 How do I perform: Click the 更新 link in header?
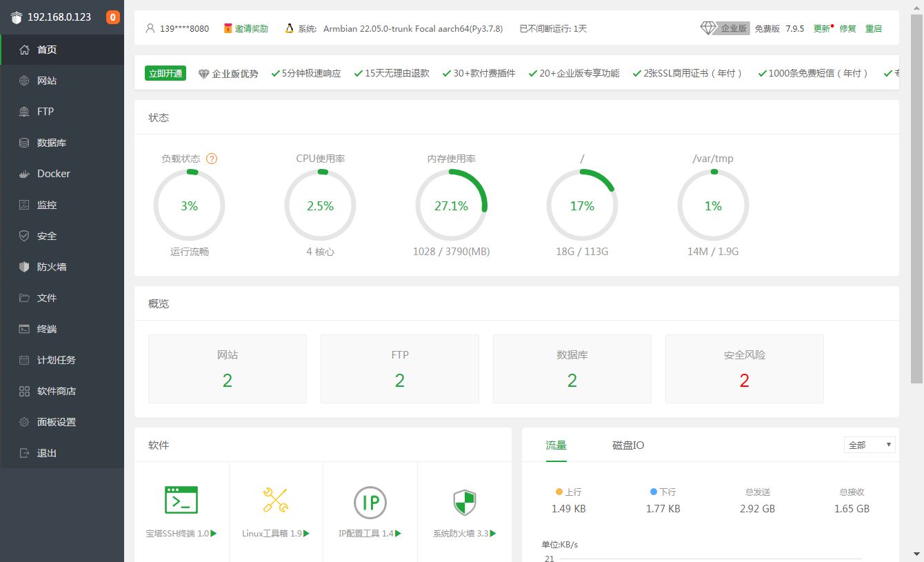click(821, 29)
